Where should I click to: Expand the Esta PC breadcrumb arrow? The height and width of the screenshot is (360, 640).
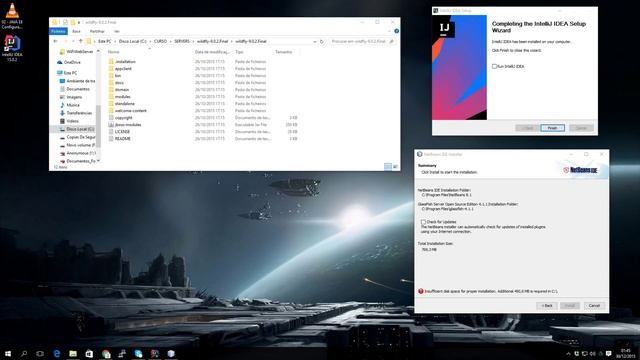coord(115,41)
